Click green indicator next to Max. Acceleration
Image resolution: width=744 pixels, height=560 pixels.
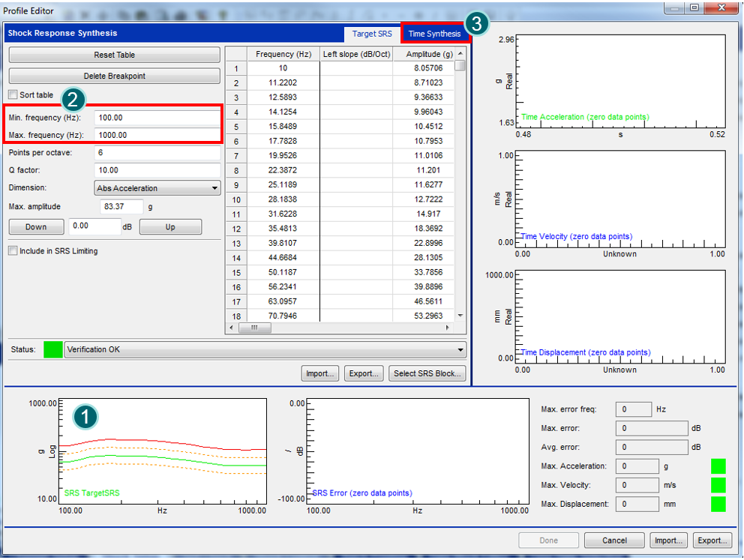click(718, 466)
